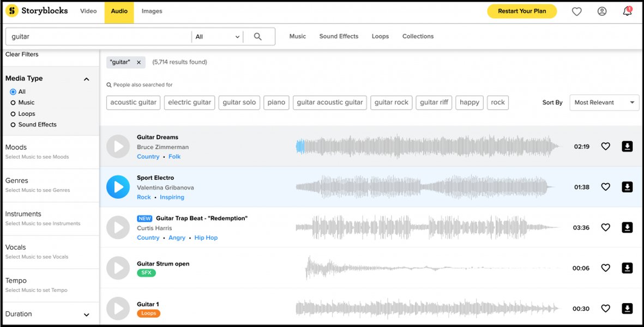Open the Tempo filter section

point(51,284)
